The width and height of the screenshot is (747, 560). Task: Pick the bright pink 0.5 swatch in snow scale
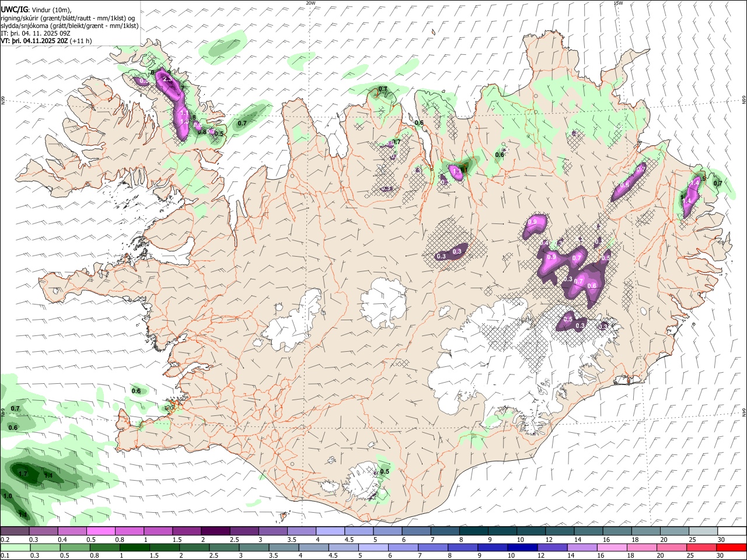click(100, 531)
